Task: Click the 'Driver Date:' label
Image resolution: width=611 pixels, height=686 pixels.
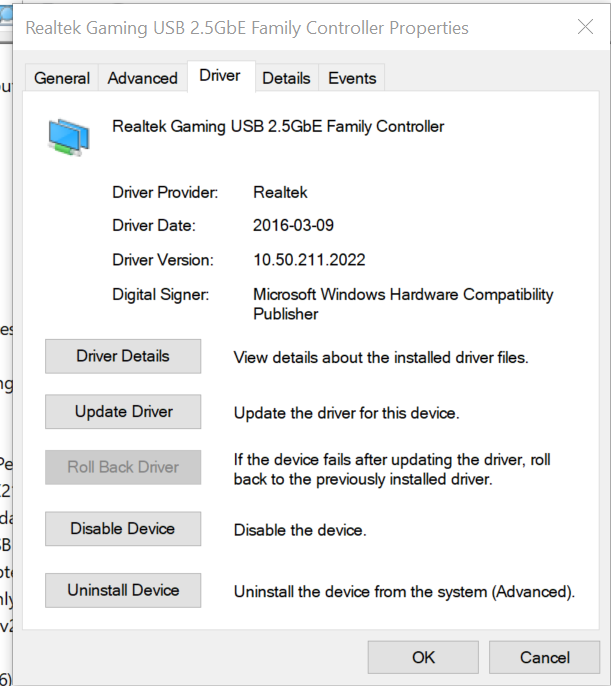Action: pos(154,225)
